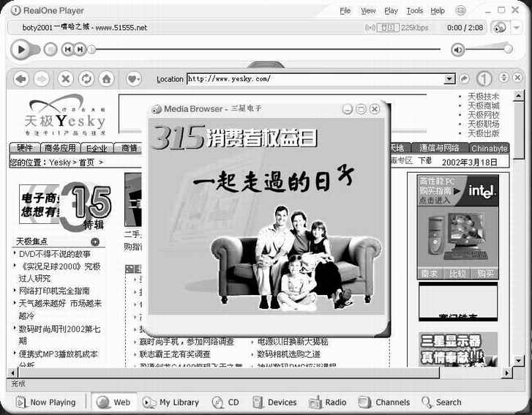The height and width of the screenshot is (415, 532).
Task: Open the visualization dropdown arrow
Action: coord(517,28)
